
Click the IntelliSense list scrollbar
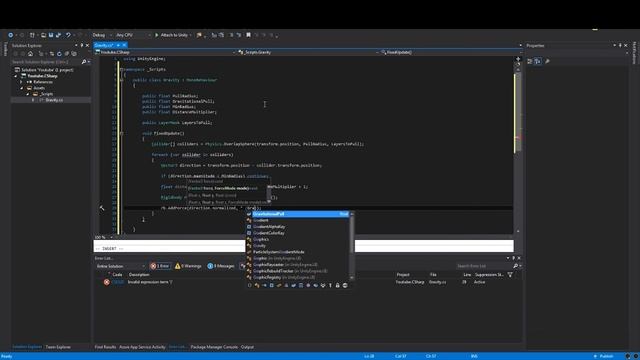click(352, 246)
